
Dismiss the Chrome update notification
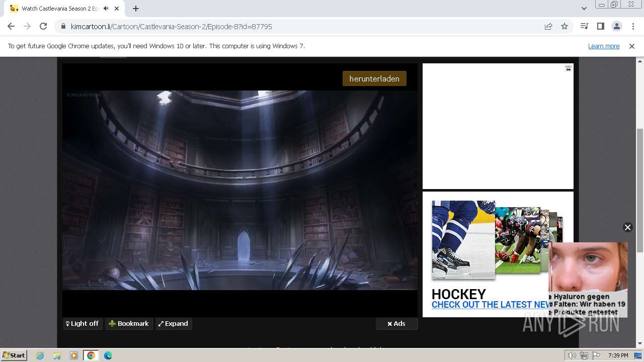click(x=632, y=46)
